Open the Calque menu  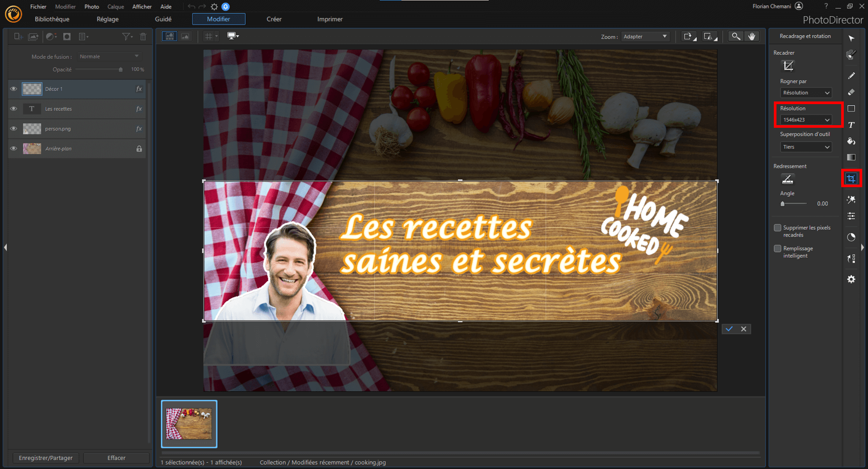pyautogui.click(x=116, y=7)
